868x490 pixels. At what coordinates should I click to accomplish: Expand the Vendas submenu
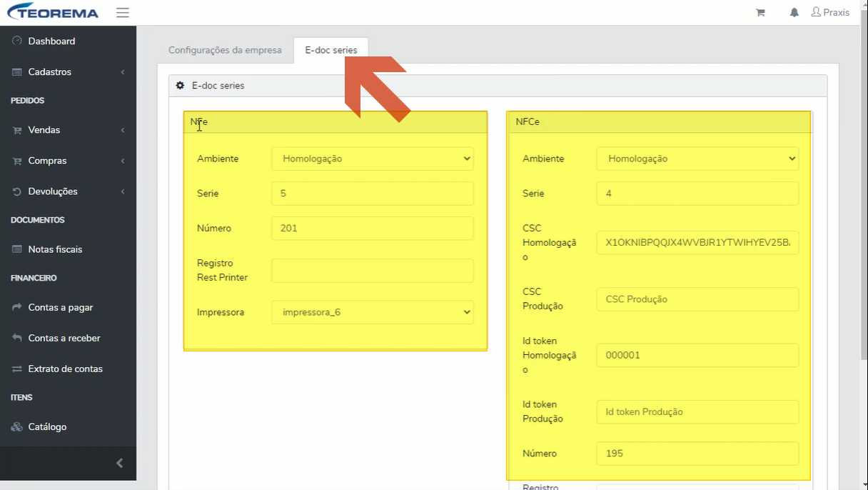pyautogui.click(x=68, y=130)
